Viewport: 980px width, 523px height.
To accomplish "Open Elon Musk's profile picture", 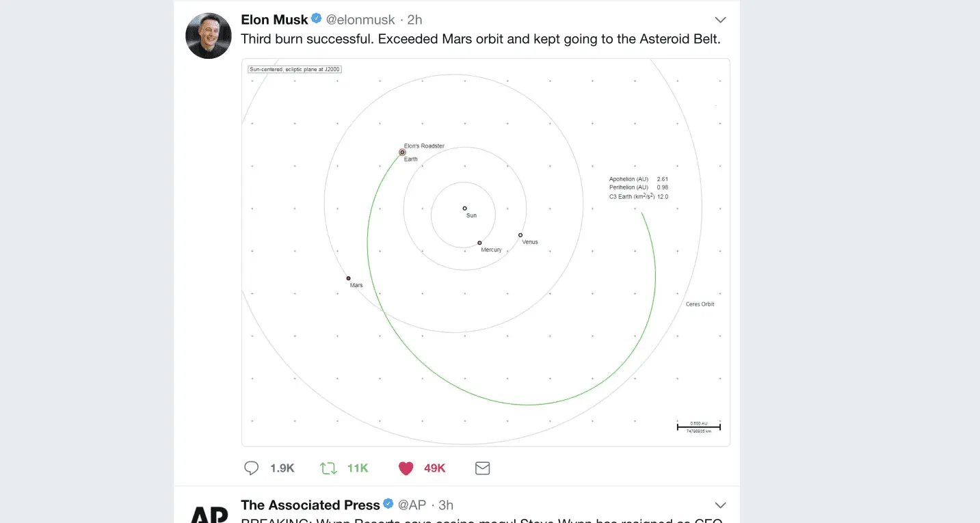I will (209, 35).
